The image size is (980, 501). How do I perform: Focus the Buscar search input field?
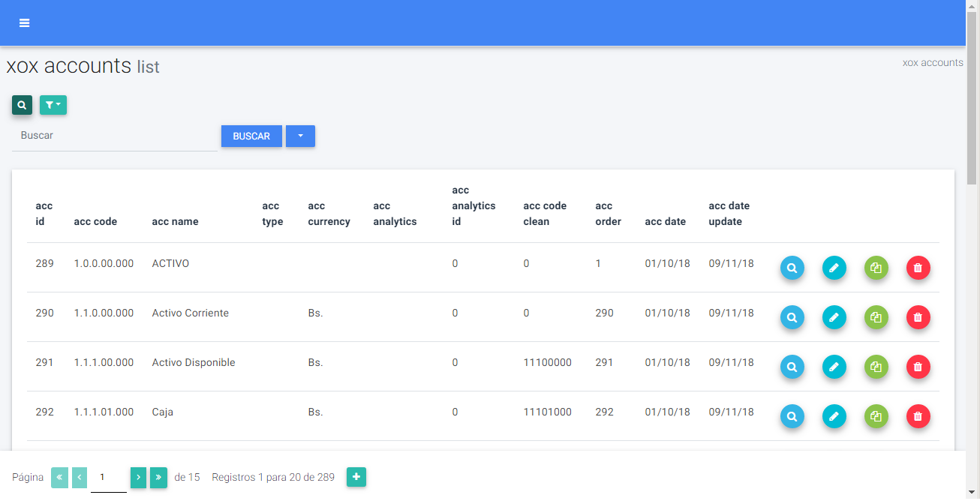click(x=115, y=136)
